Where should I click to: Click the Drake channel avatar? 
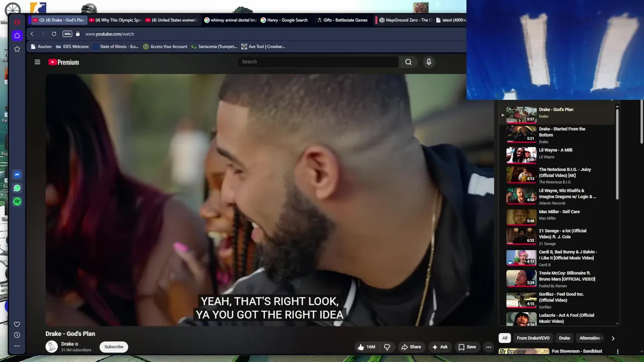[51, 346]
